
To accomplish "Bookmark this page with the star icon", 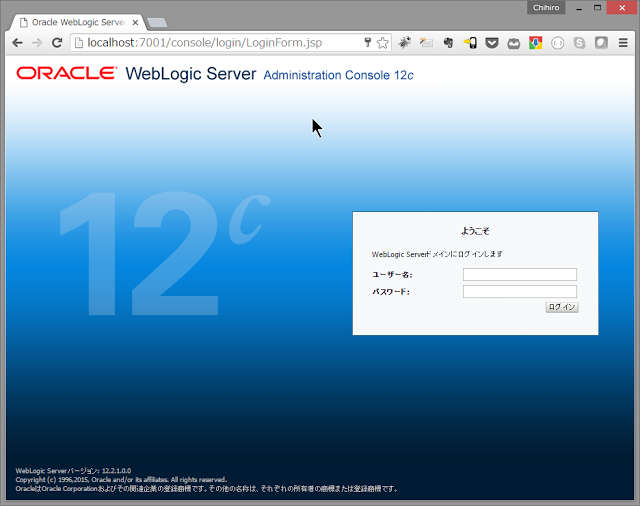I will 382,42.
